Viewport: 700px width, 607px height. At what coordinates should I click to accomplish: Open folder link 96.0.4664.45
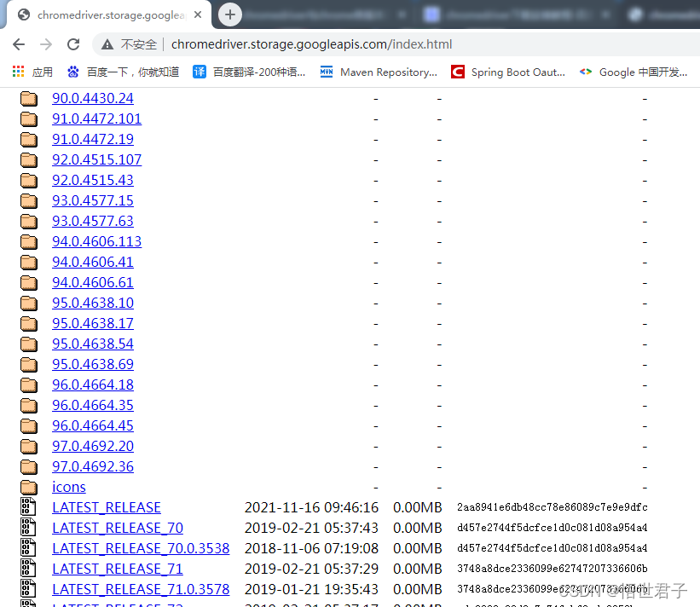pyautogui.click(x=93, y=425)
